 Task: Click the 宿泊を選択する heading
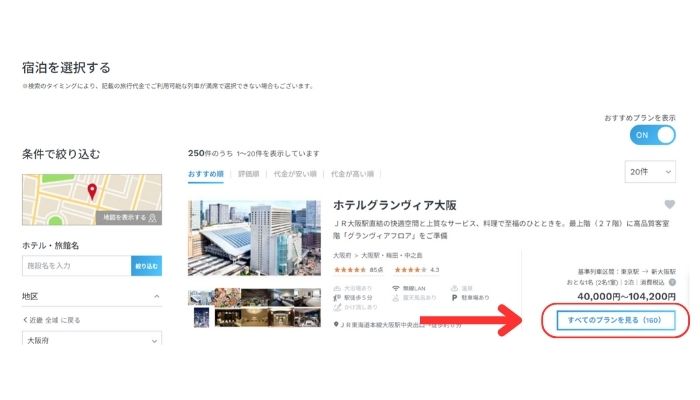(x=66, y=68)
